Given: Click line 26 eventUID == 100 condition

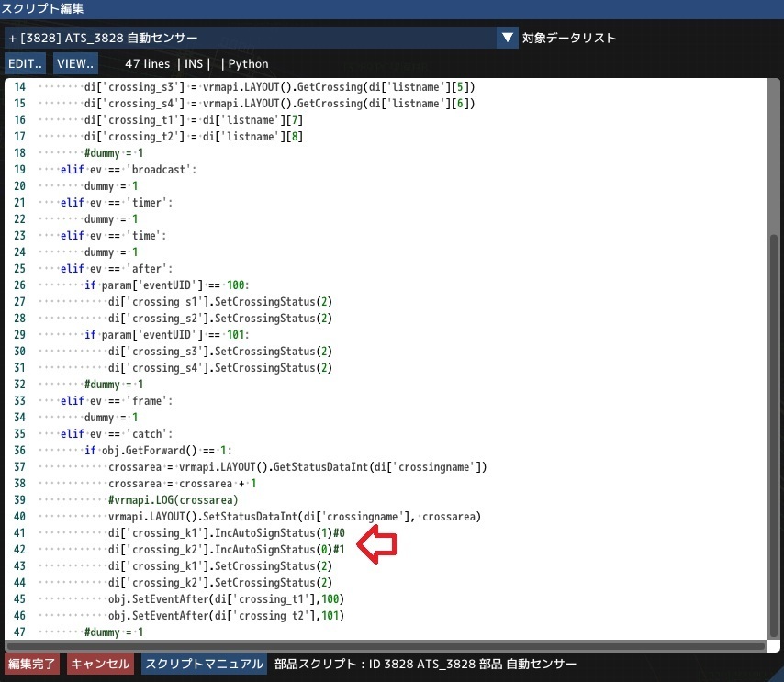Looking at the screenshot, I should pyautogui.click(x=166, y=285).
